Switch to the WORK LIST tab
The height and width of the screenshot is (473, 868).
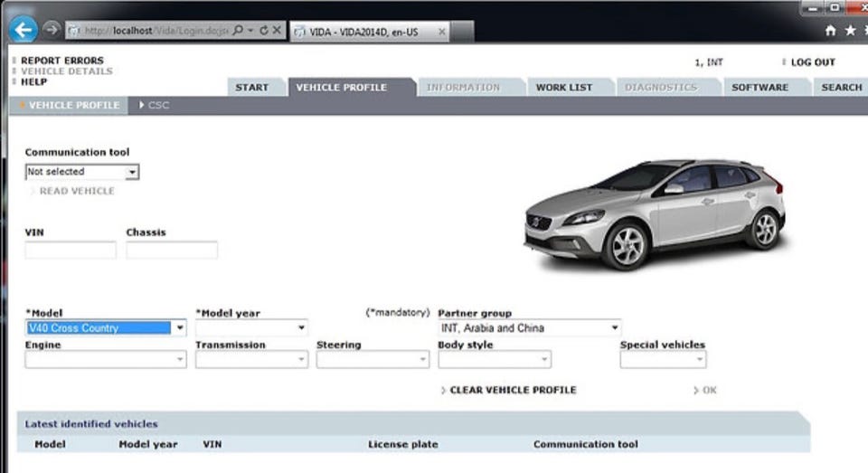pyautogui.click(x=564, y=88)
